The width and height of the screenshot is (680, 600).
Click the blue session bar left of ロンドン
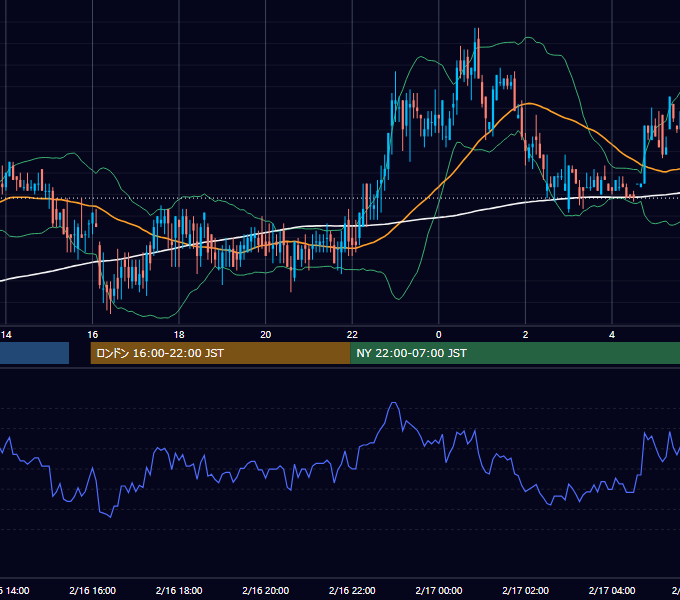34,353
